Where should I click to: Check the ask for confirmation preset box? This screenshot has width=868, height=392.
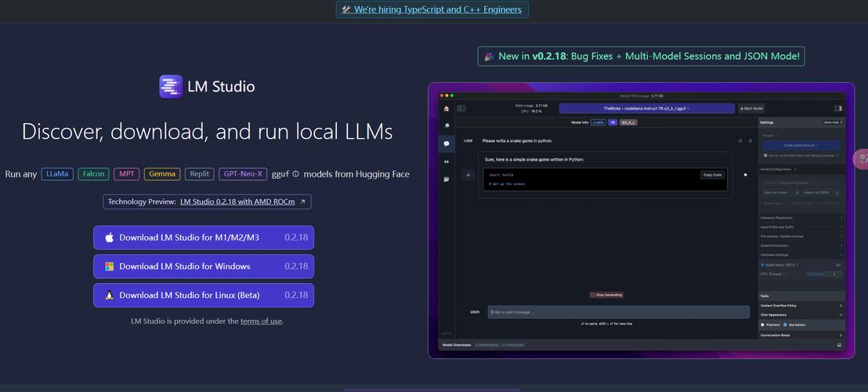[765, 155]
